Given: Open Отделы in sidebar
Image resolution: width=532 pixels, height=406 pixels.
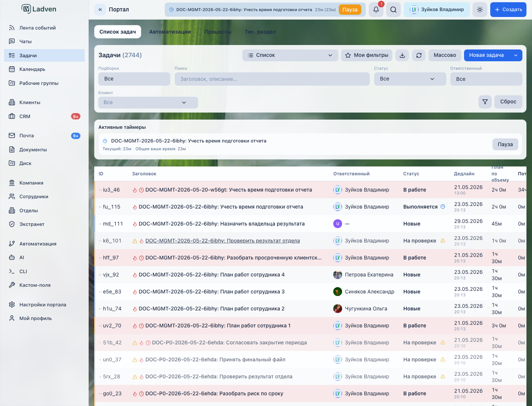Looking at the screenshot, I should pyautogui.click(x=44, y=210).
